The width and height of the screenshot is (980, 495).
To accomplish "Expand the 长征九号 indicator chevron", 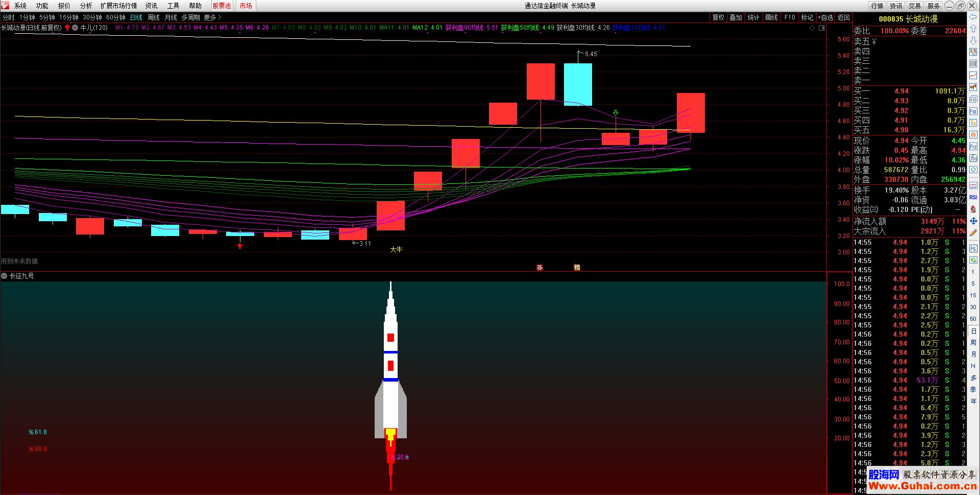I will tap(4, 276).
